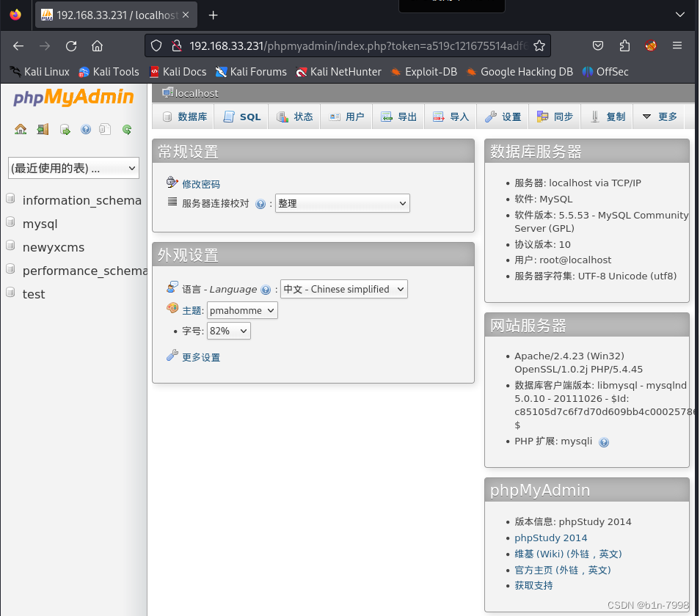This screenshot has width=700, height=616.
Task: Go back with the browser back arrow
Action: click(18, 46)
